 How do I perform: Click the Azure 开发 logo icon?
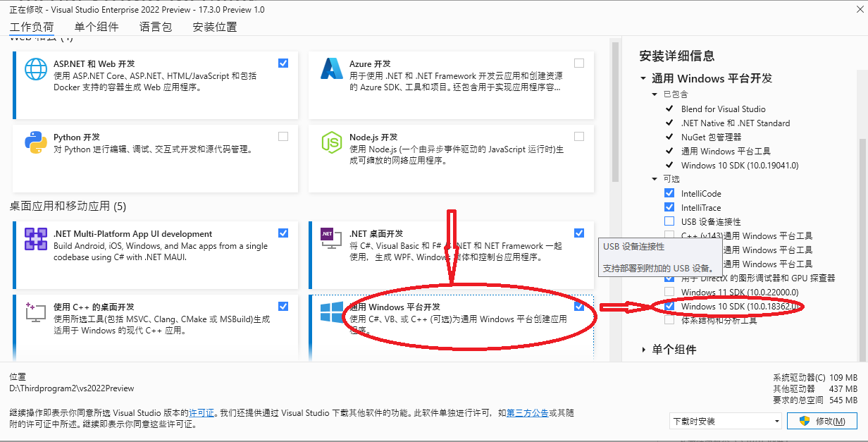[x=332, y=69]
